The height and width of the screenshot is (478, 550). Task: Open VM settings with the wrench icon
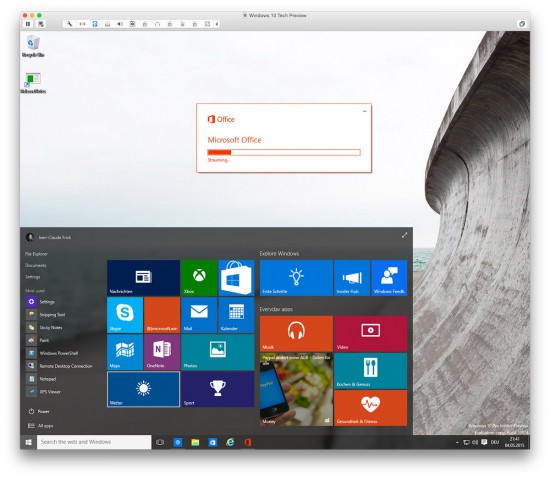(x=69, y=24)
